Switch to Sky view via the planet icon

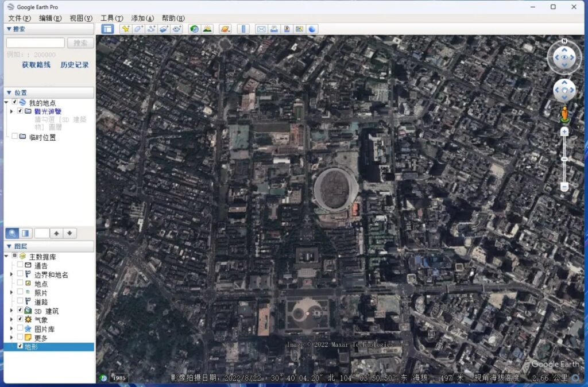click(x=225, y=29)
